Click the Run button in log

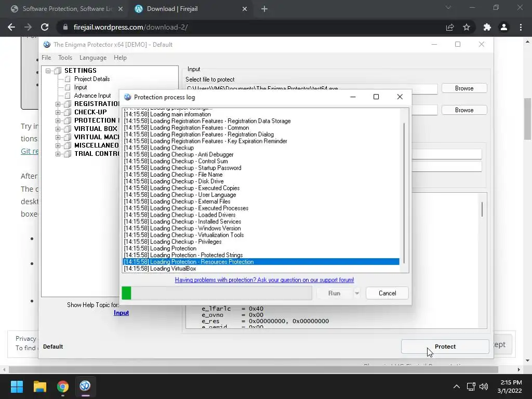point(334,293)
